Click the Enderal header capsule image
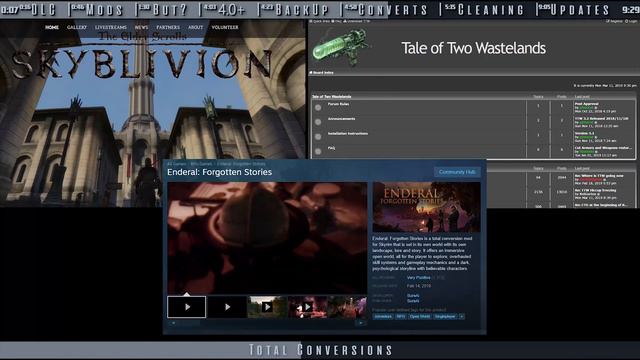Screen dimensions: 640x360 click(427, 207)
